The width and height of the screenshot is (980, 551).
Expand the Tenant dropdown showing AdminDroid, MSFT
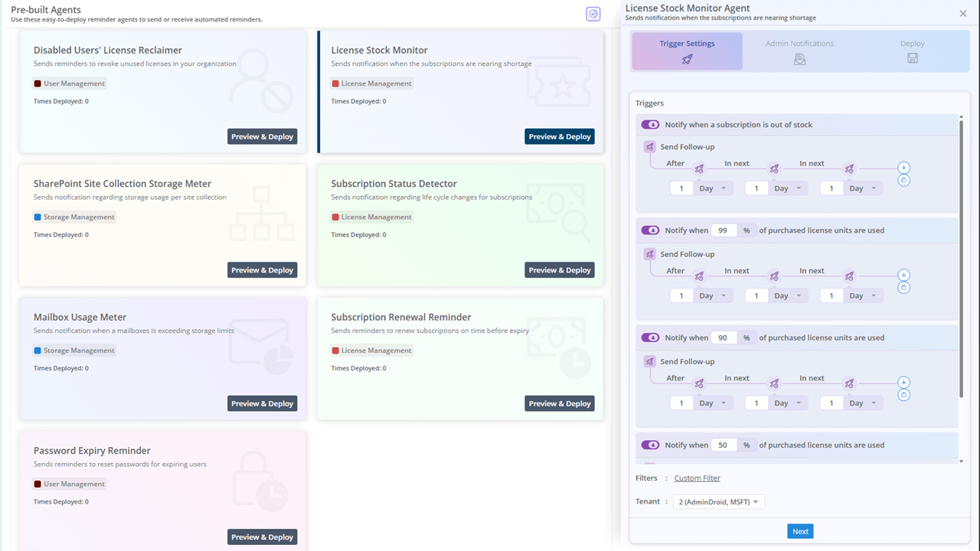click(719, 502)
